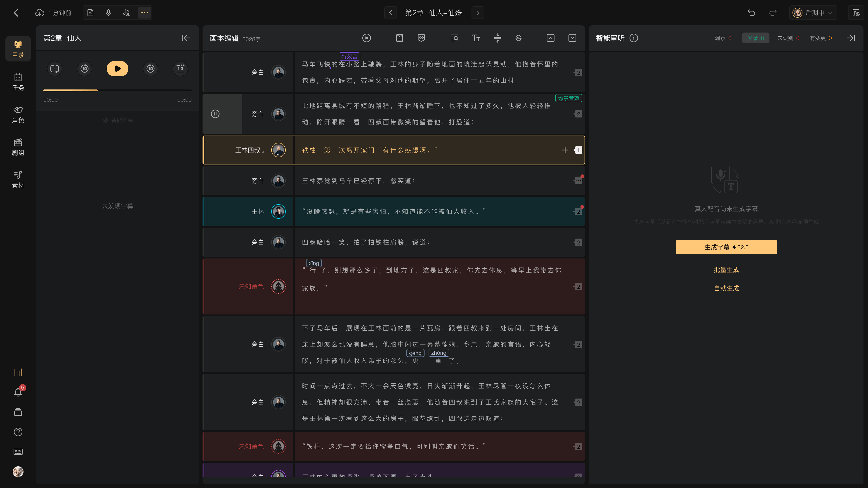Open the 后期中 status dropdown

pyautogui.click(x=813, y=13)
